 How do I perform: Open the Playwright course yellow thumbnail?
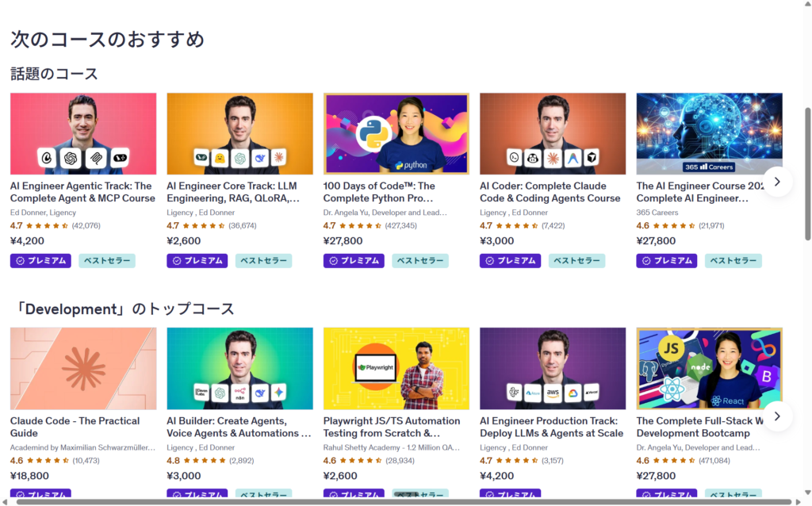click(396, 368)
